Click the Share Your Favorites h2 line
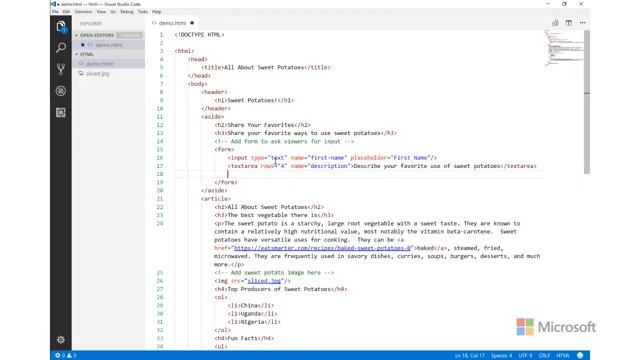The width and height of the screenshot is (640, 360). tap(262, 125)
